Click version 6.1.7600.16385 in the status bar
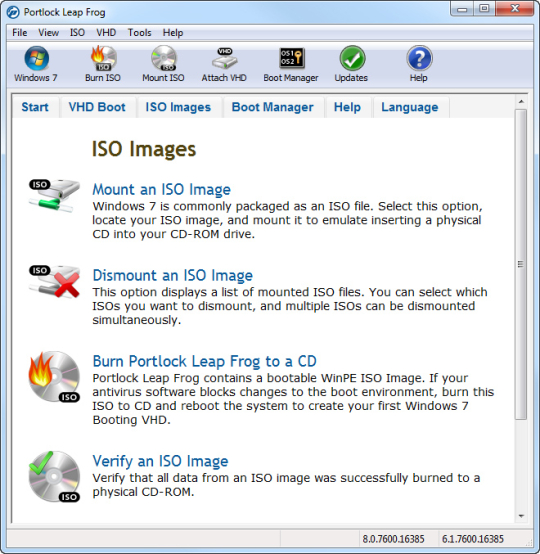 click(x=473, y=539)
